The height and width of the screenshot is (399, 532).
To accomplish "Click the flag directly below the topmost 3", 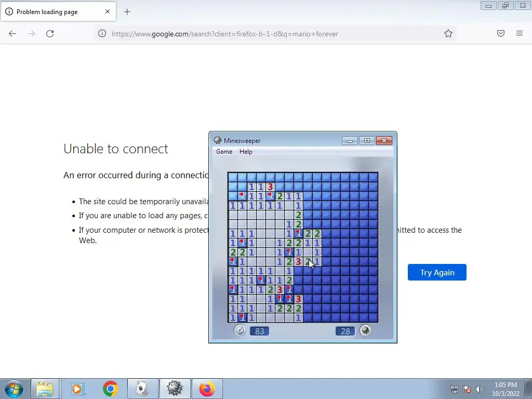I will (270, 196).
